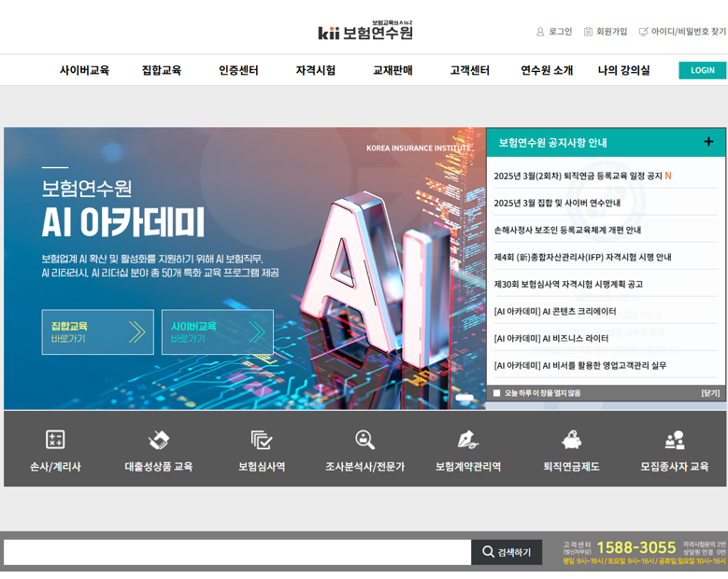Click the 집합교육 바로가기 banner button
728x579 pixels.
point(97,332)
